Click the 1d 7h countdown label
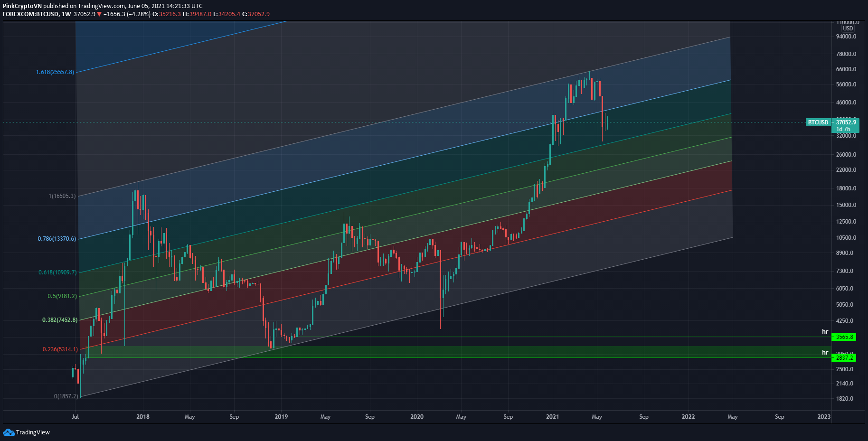Screen dimensions: 868x441 pyautogui.click(x=843, y=129)
